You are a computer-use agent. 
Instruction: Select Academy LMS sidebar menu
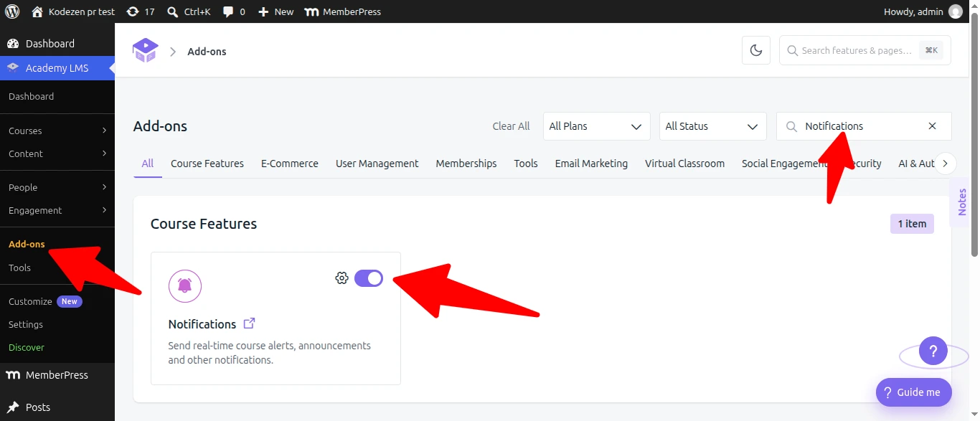57,68
